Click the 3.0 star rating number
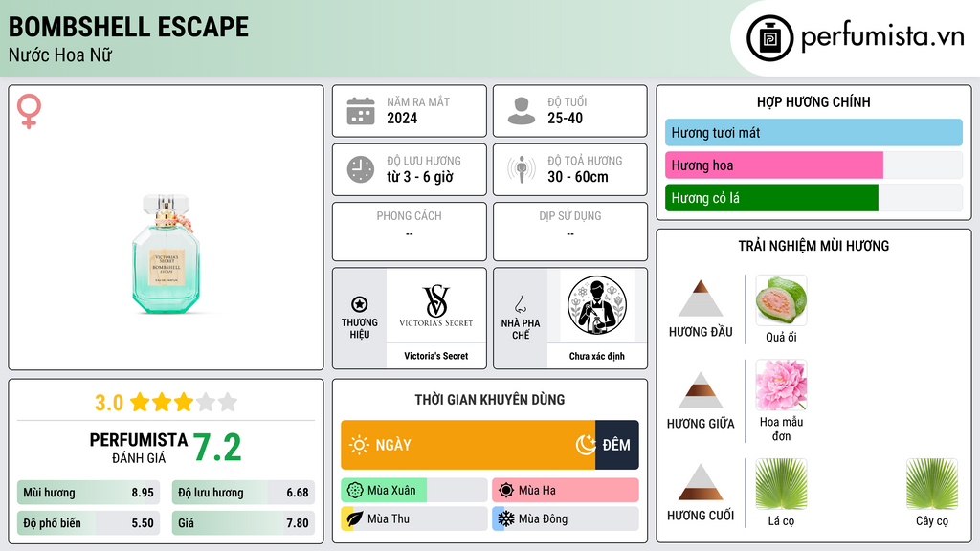This screenshot has height=551, width=980. pyautogui.click(x=109, y=403)
